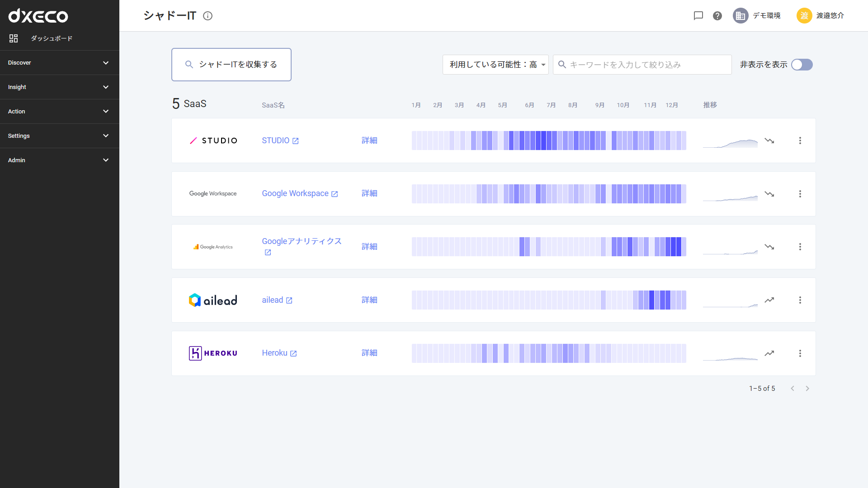Click the デモ環境 environment label
Image resolution: width=868 pixels, height=488 pixels.
pos(767,16)
